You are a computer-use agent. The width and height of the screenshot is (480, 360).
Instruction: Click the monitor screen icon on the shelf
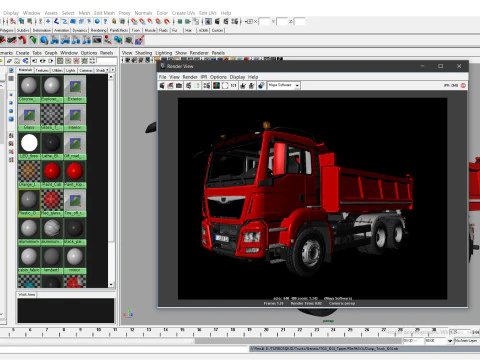(97, 40)
